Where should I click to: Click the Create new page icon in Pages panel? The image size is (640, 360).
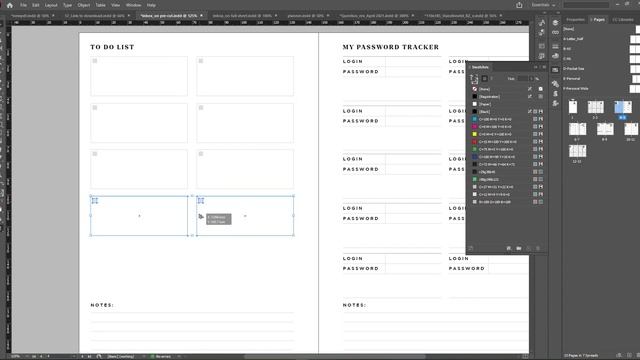(x=629, y=356)
